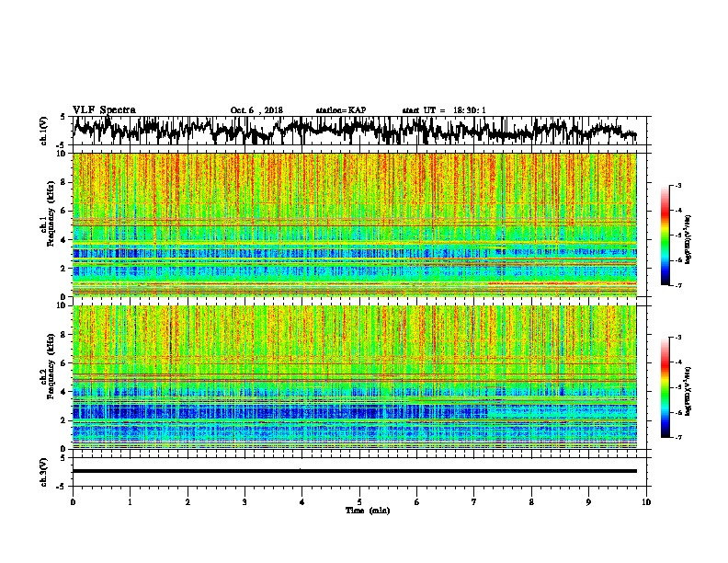728x563 pixels.
Task: Click time axis tick label '0'
Action: [73, 502]
